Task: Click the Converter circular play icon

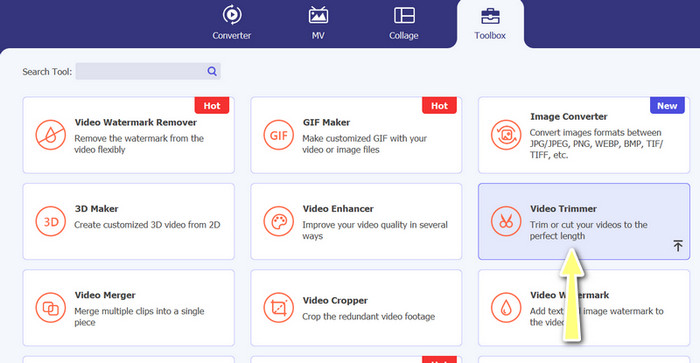Action: point(232,15)
